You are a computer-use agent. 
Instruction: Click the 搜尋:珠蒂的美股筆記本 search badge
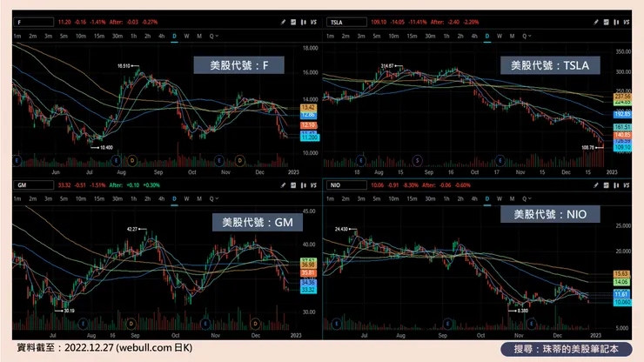[x=566, y=349]
